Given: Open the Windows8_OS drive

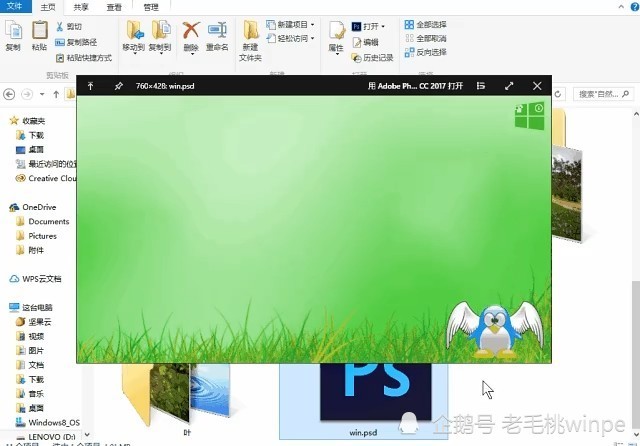Looking at the screenshot, I should coord(48,422).
